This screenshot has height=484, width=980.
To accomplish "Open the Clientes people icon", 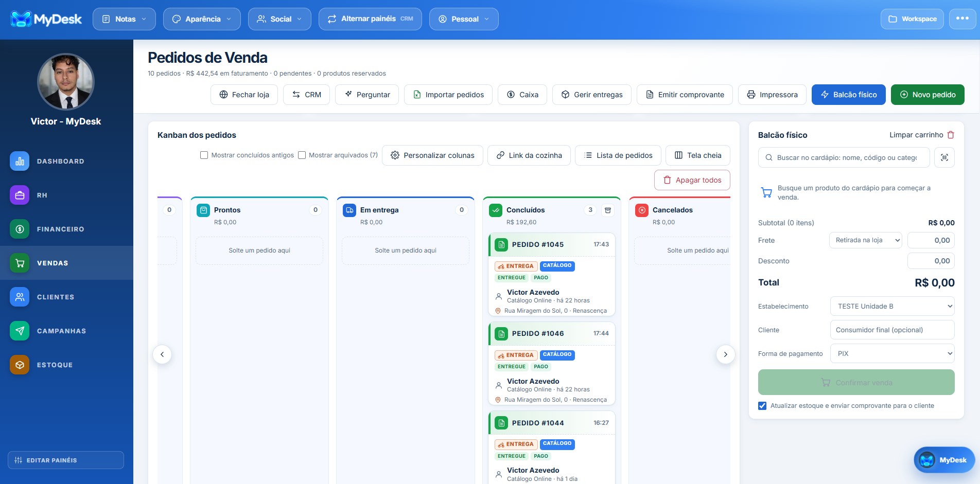I will [x=20, y=297].
